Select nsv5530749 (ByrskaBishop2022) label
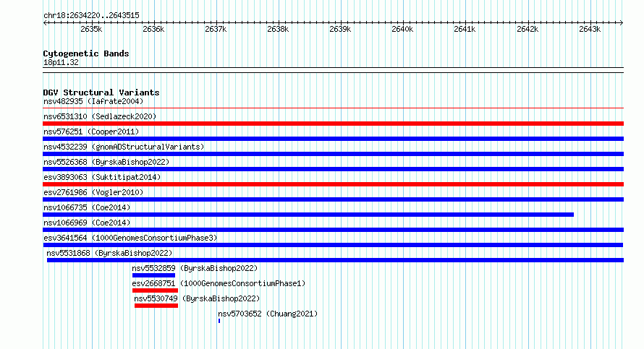This screenshot has width=644, height=349. 197,298
